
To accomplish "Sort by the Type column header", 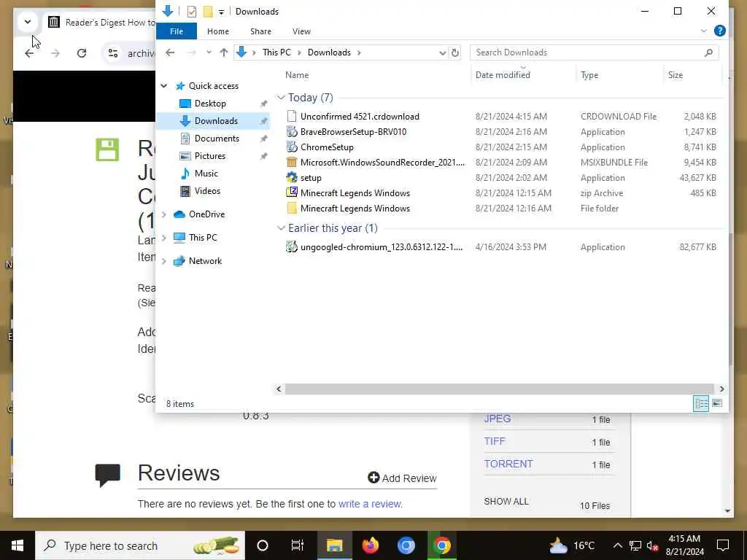I will tap(589, 75).
